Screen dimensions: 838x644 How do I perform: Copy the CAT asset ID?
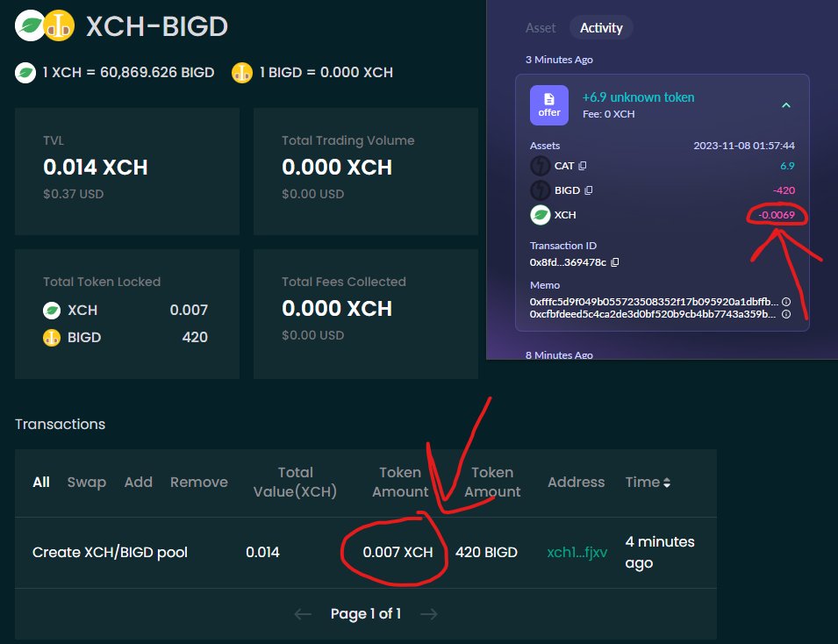(x=583, y=166)
